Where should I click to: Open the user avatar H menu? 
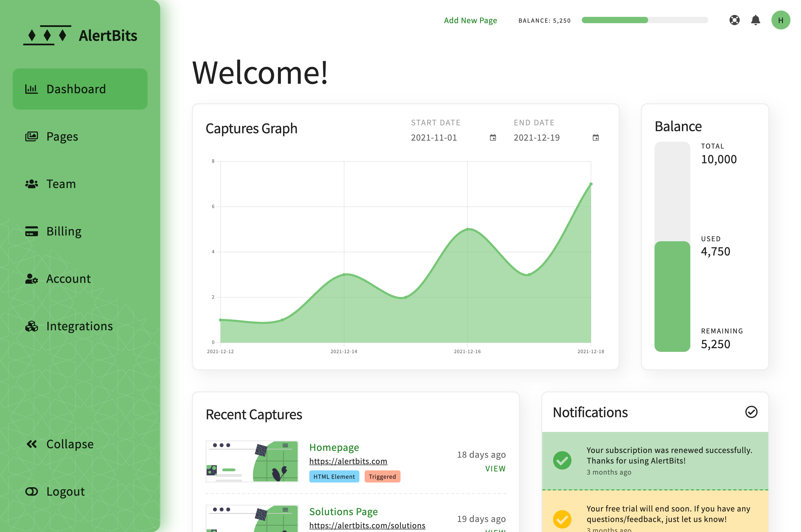[x=780, y=20]
